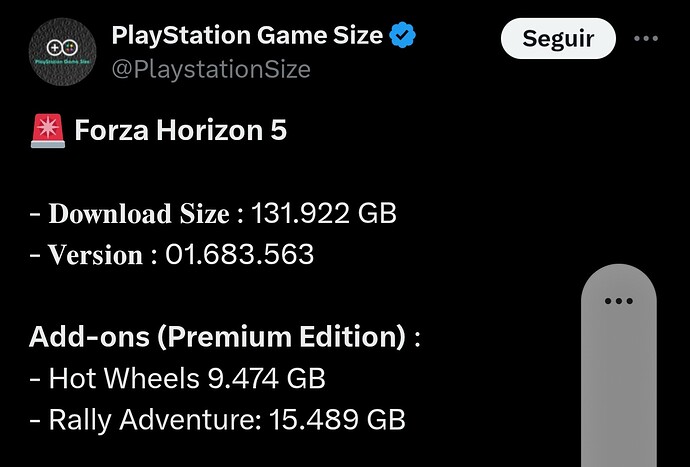Click the Forza Horizon 5 title text
Viewport: 690px width, 467px height.
[x=180, y=131]
